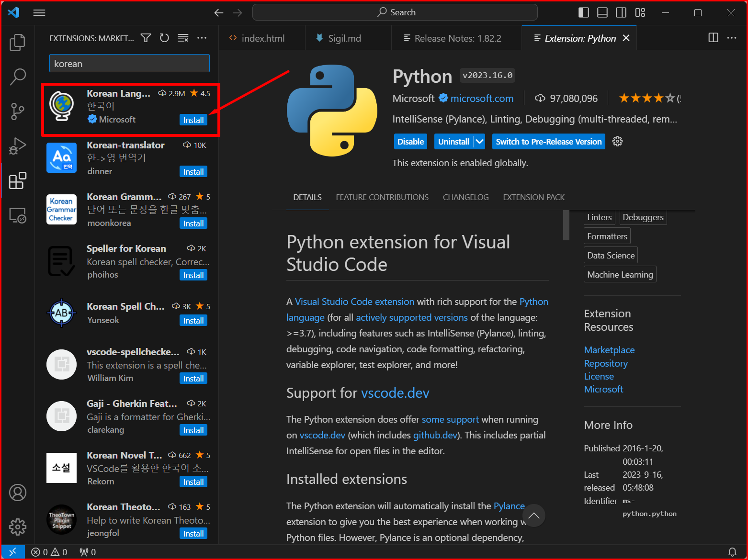The width and height of the screenshot is (748, 560).
Task: Select the EXTENSION PACK tab
Action: [x=533, y=197]
